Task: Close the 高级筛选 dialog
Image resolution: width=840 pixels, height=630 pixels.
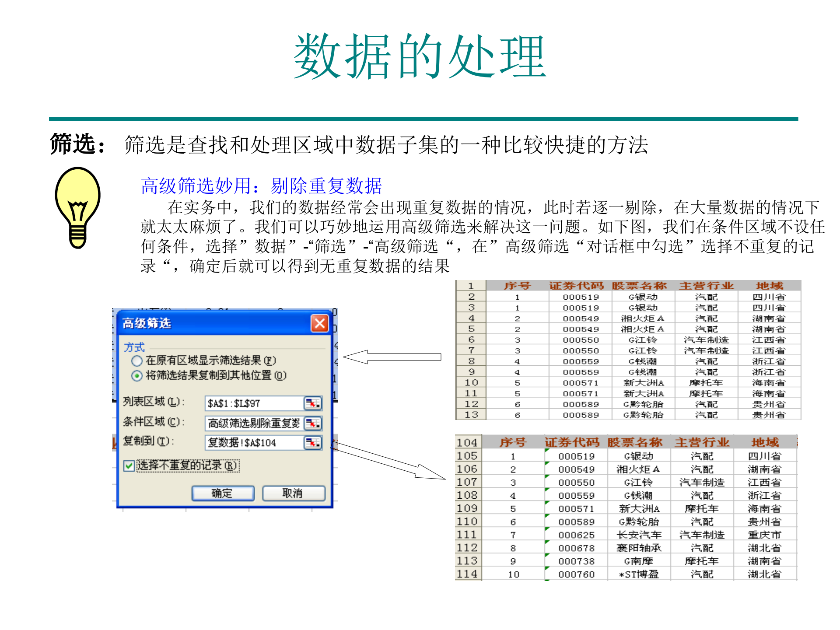Action: point(320,324)
